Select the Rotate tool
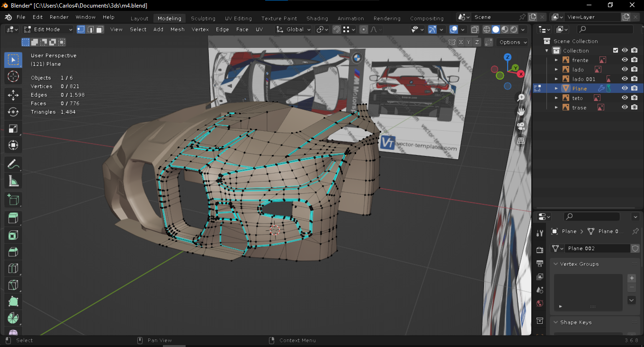The height and width of the screenshot is (347, 644). pyautogui.click(x=13, y=111)
